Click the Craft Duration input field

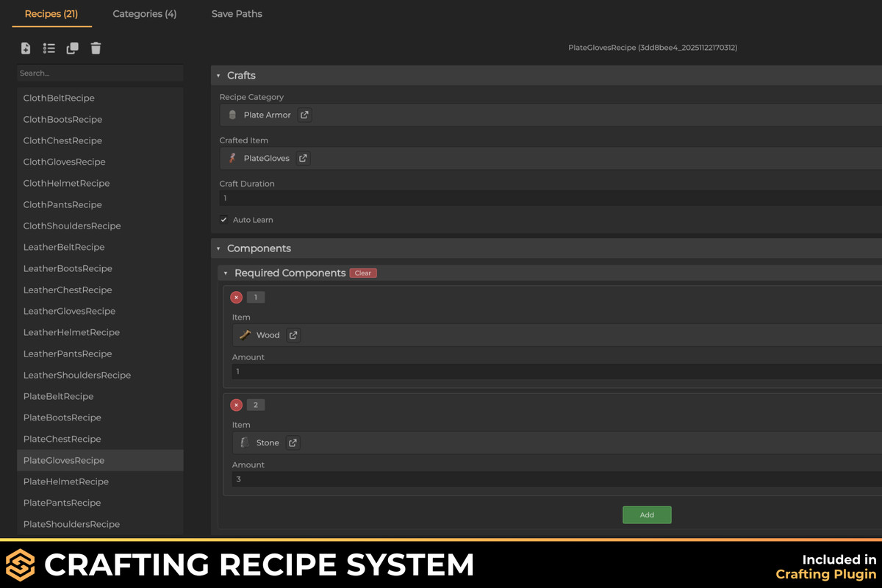click(x=551, y=198)
